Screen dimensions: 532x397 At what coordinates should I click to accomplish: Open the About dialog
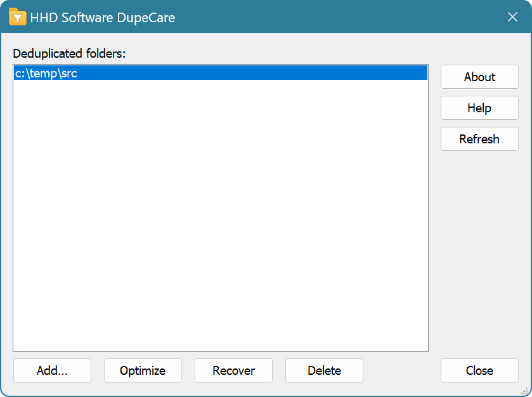[x=479, y=77]
